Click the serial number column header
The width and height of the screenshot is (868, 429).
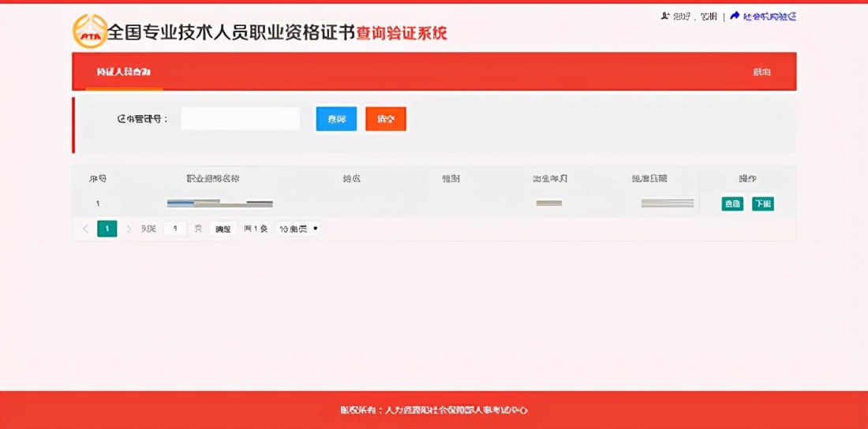tap(98, 179)
